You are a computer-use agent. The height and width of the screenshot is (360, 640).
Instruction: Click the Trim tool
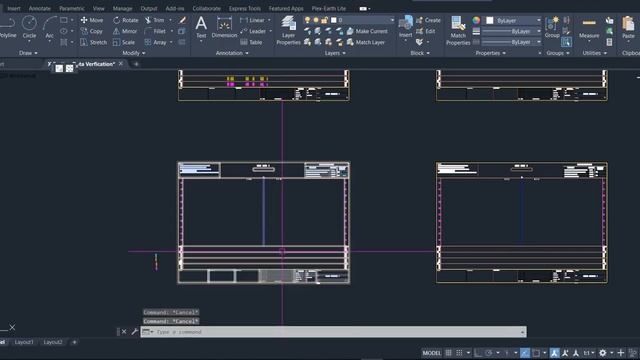click(x=154, y=20)
